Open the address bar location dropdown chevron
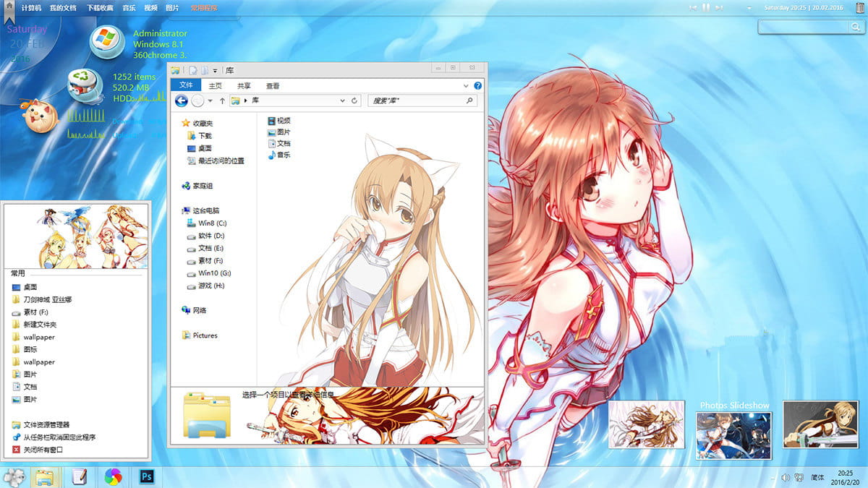The width and height of the screenshot is (868, 488). [343, 100]
